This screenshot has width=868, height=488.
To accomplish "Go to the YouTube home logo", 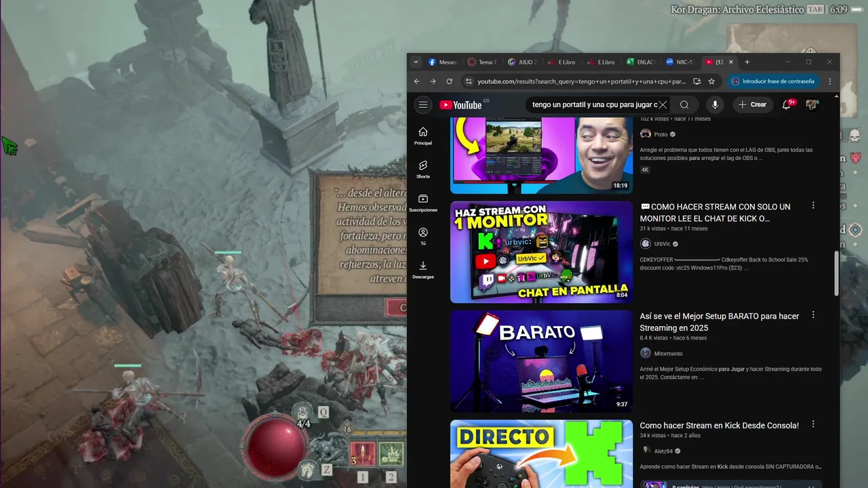I will pos(460,105).
